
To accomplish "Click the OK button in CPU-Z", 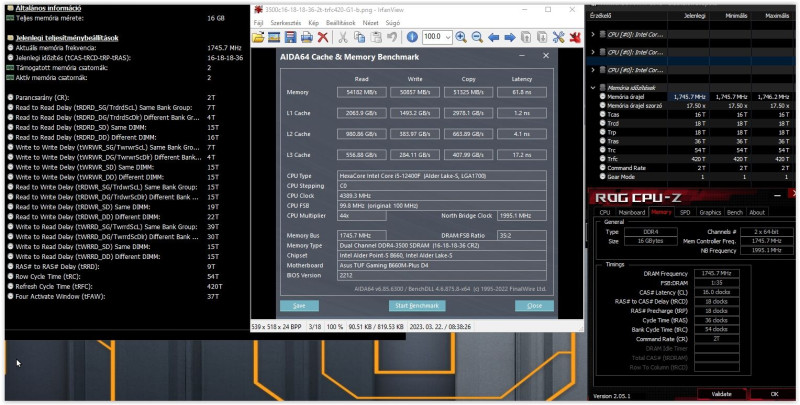I will coord(773,394).
